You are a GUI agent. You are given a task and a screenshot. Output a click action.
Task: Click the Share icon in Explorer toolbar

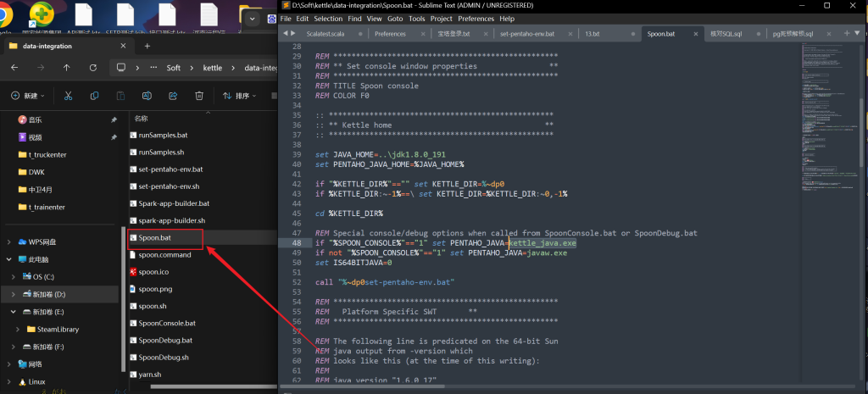[173, 96]
